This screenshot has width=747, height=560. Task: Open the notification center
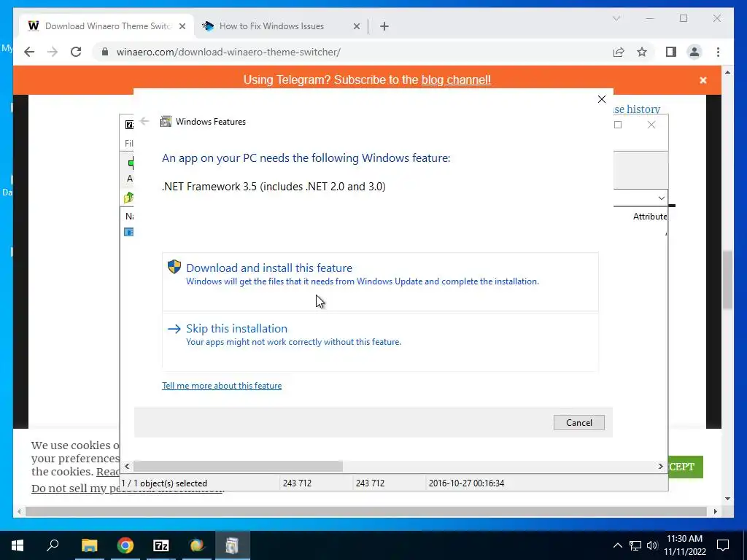point(723,545)
